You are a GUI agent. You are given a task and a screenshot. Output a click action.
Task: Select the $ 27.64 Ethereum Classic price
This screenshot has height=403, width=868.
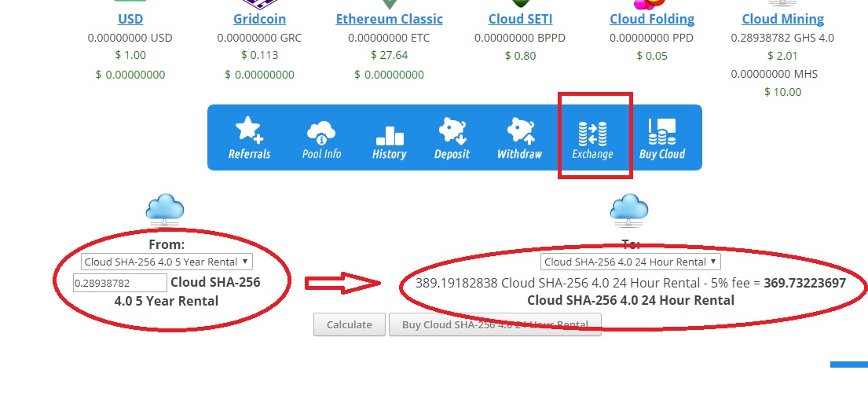tap(389, 55)
